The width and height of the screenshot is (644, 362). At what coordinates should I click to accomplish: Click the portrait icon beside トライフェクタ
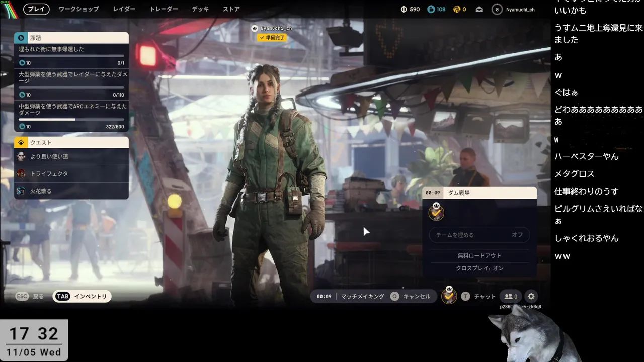[21, 173]
